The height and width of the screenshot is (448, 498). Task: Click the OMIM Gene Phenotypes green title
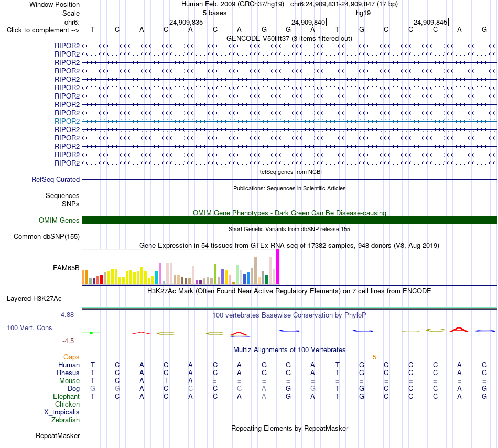click(x=289, y=213)
